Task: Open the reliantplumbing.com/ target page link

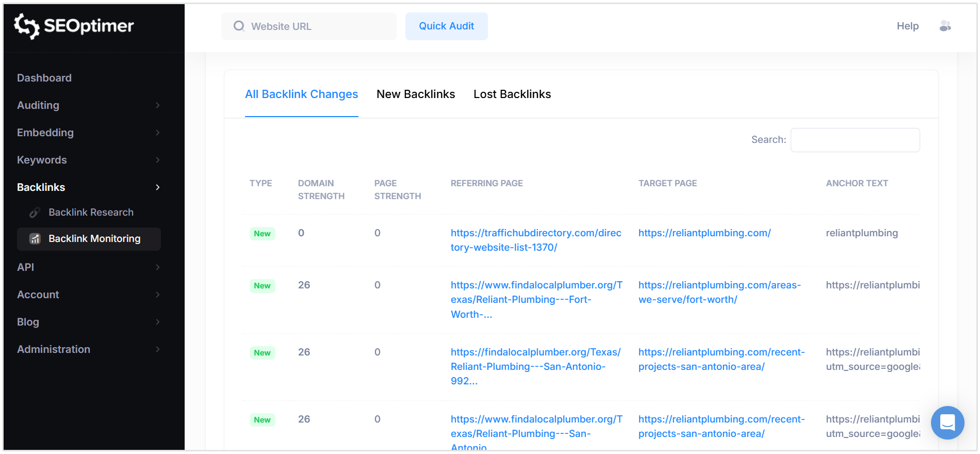Action: 704,233
